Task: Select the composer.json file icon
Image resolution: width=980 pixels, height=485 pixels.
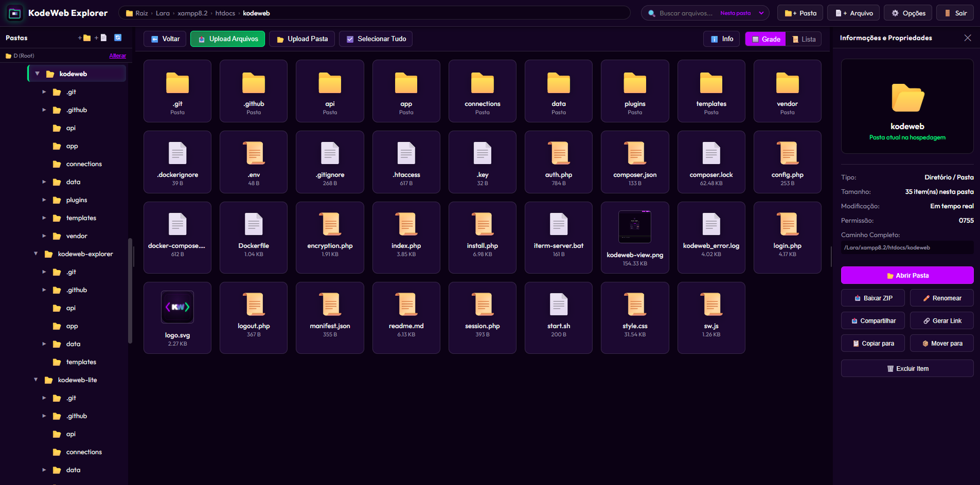Action: [x=635, y=153]
